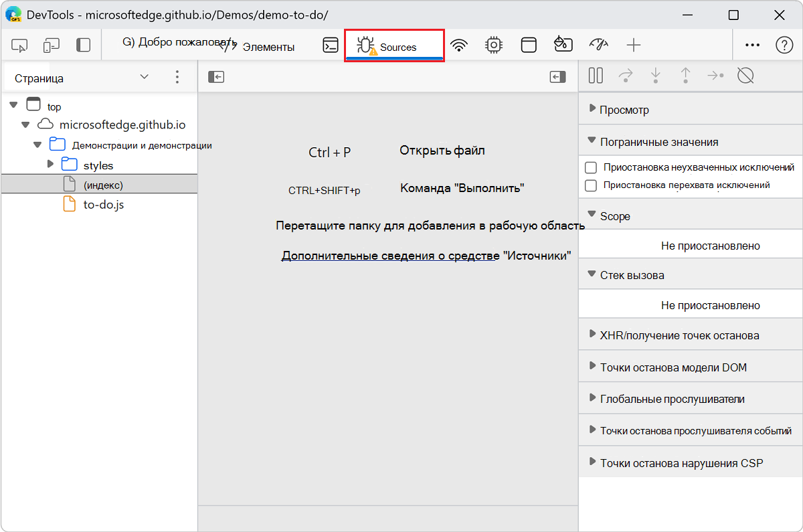Click the pause script execution button

(596, 76)
